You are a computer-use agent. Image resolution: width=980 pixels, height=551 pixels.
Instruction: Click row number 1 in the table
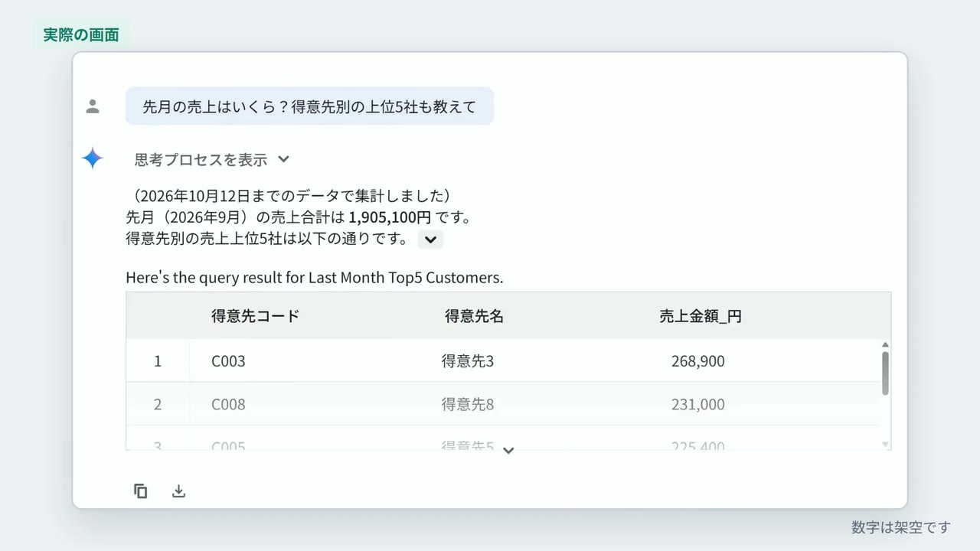pos(158,361)
